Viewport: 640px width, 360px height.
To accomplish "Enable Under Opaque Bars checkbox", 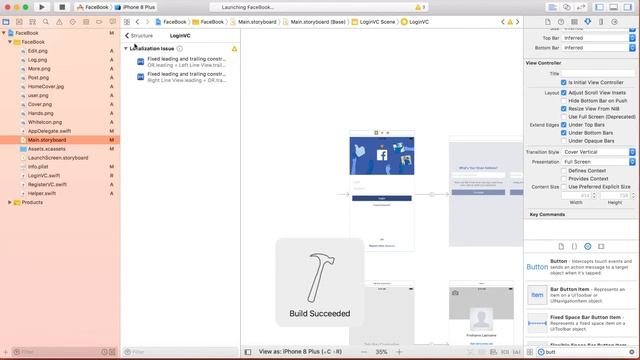I will pos(564,141).
